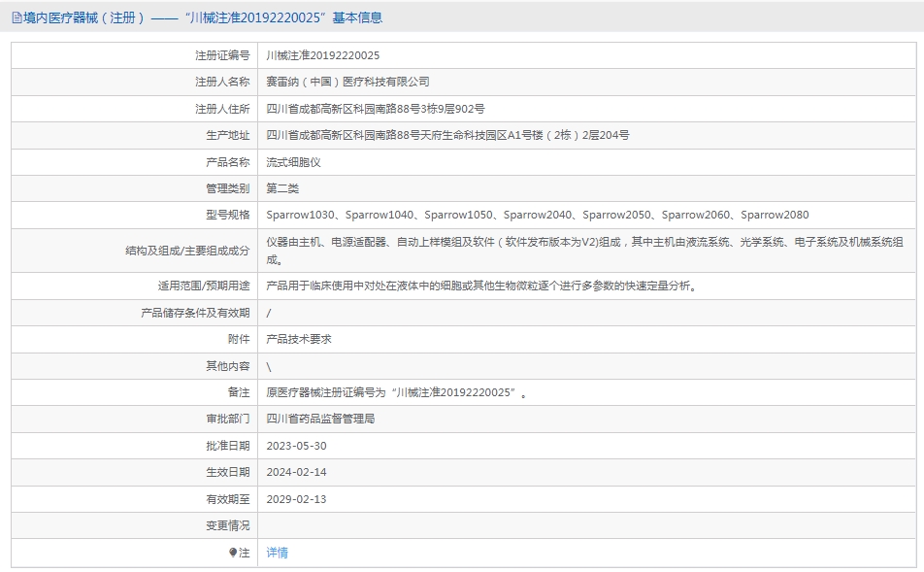Click the expiry date 2029-02-13
The height and width of the screenshot is (572, 924).
click(x=296, y=499)
